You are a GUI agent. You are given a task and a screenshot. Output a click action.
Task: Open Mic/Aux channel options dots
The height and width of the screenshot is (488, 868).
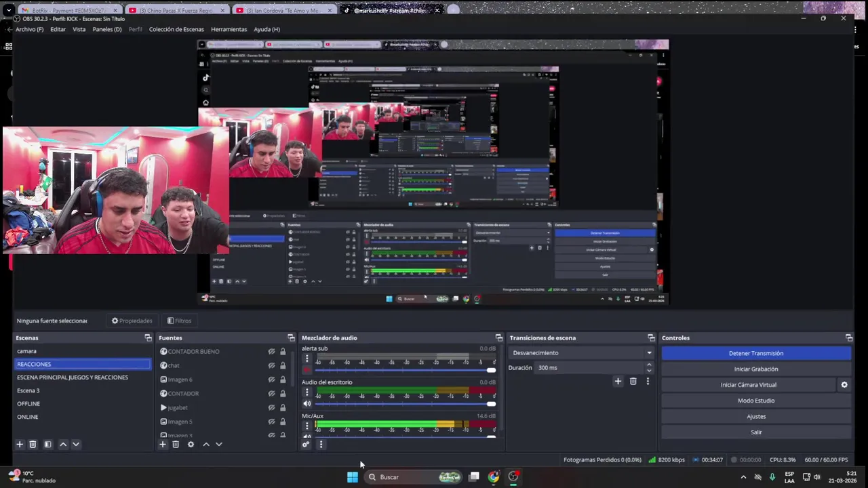coord(307,426)
